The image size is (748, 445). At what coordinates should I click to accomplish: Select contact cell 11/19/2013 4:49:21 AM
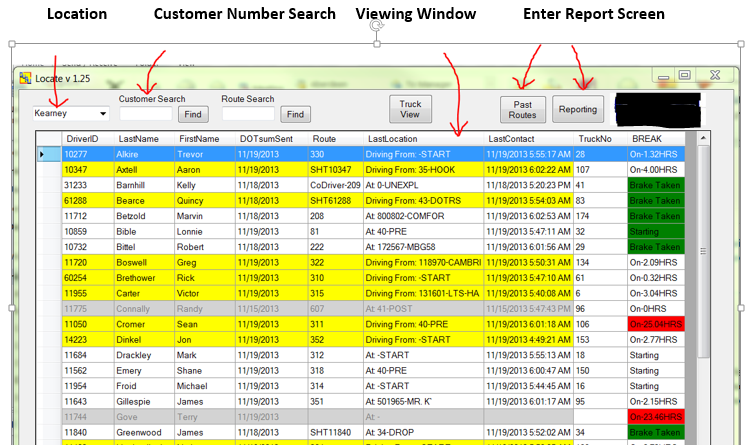[529, 340]
